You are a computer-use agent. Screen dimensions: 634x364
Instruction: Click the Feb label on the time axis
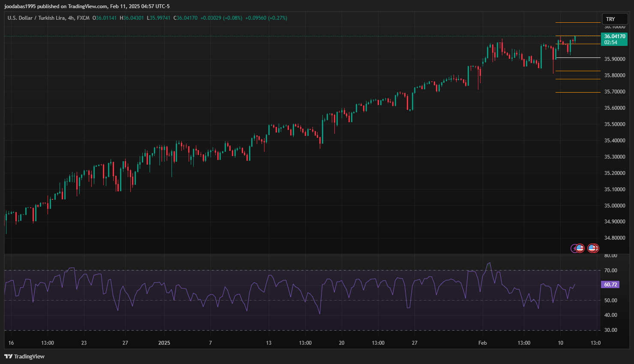(483, 343)
